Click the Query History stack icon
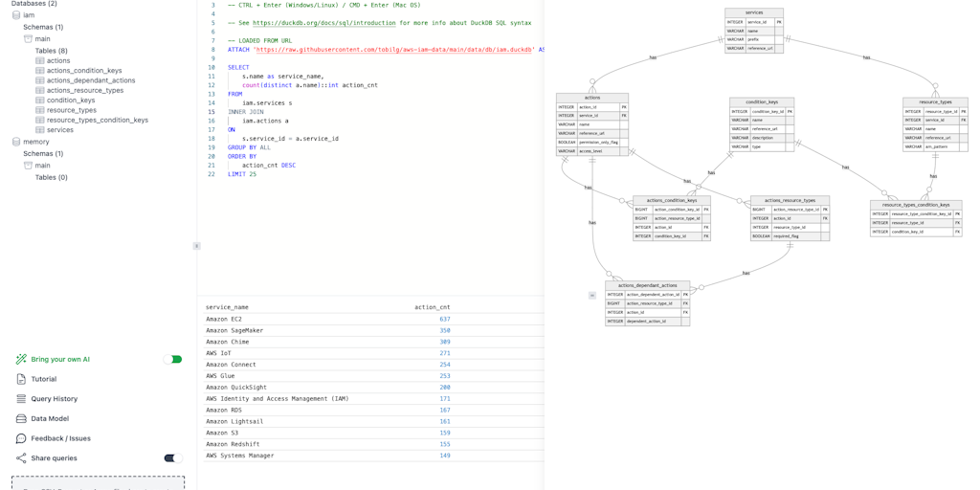This screenshot has height=490, width=980. pos(21,399)
